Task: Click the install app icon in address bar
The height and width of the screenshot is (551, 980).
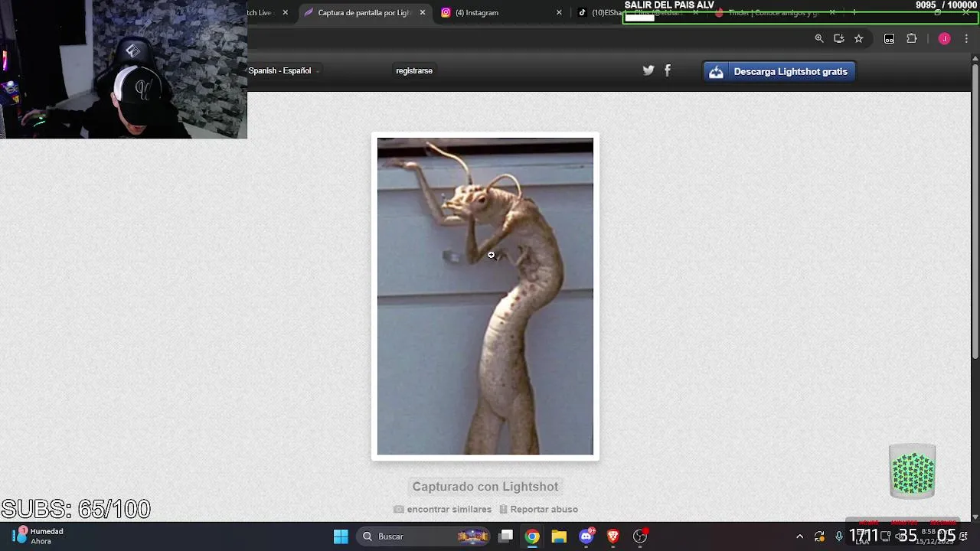Action: pyautogui.click(x=839, y=38)
